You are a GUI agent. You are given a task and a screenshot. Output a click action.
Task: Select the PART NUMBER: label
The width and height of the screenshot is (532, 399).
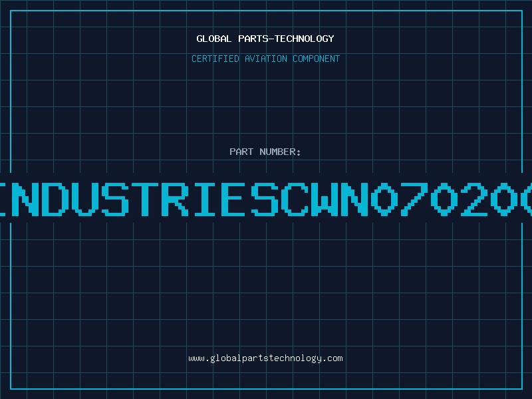[x=265, y=152]
